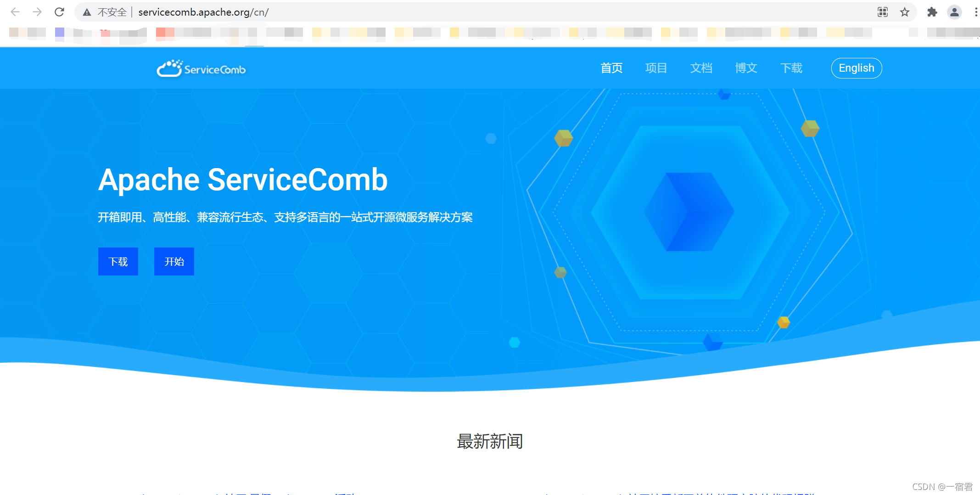Click the blue 下载 button
Image resolution: width=980 pixels, height=495 pixels.
[118, 261]
